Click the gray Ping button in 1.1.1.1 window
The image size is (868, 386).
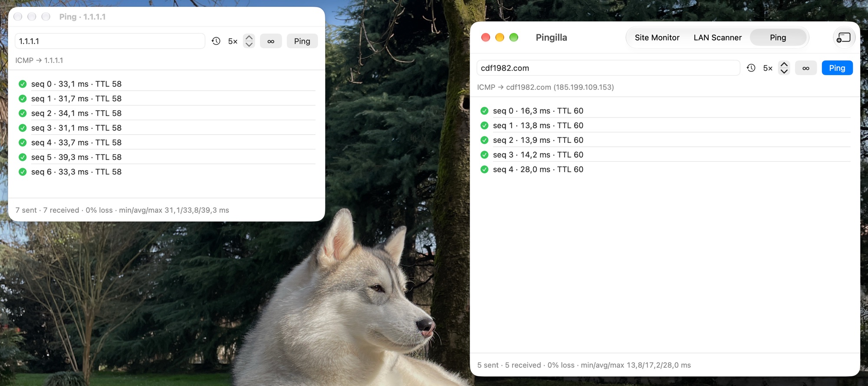[302, 41]
